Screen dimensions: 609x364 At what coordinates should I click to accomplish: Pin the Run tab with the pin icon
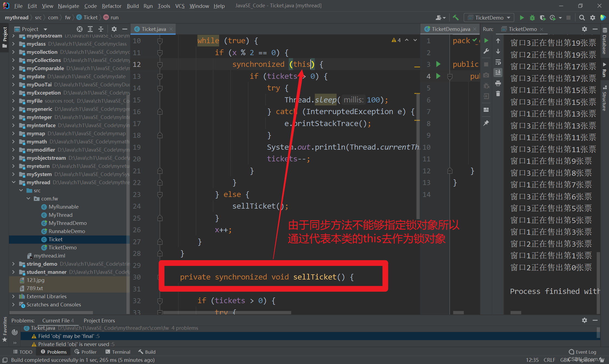486,123
